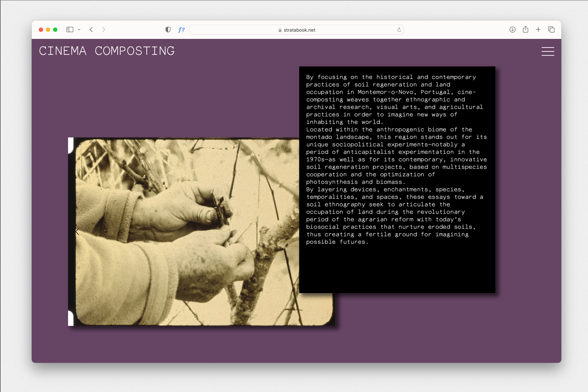Image resolution: width=588 pixels, height=392 pixels.
Task: Reload the page with the refresh icon
Action: [x=399, y=30]
